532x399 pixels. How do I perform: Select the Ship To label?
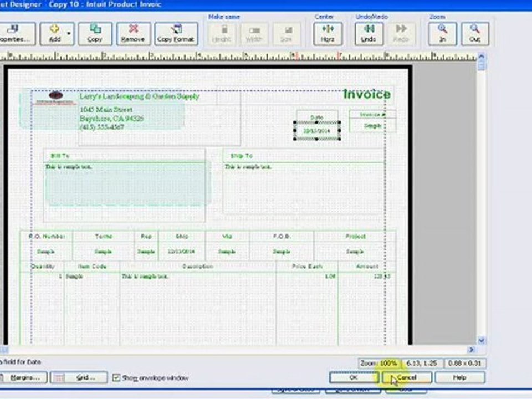242,156
